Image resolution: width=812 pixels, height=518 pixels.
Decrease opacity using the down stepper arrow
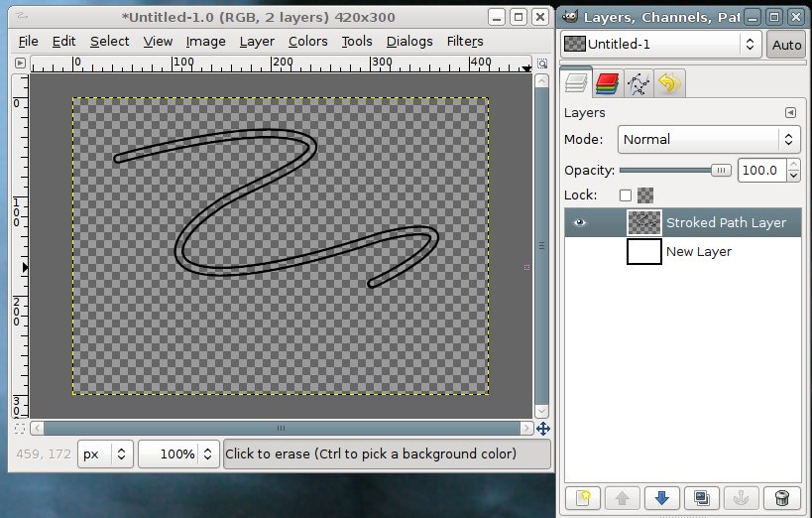tap(793, 176)
